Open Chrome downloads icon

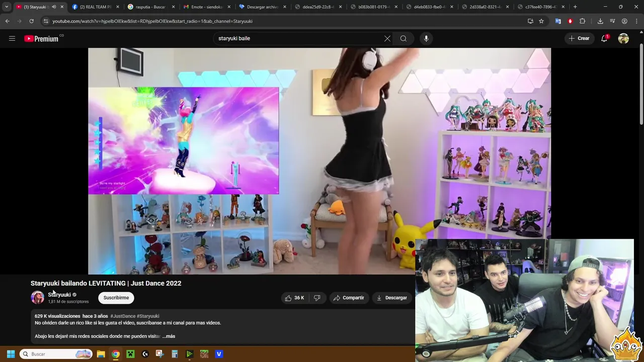[x=600, y=21]
